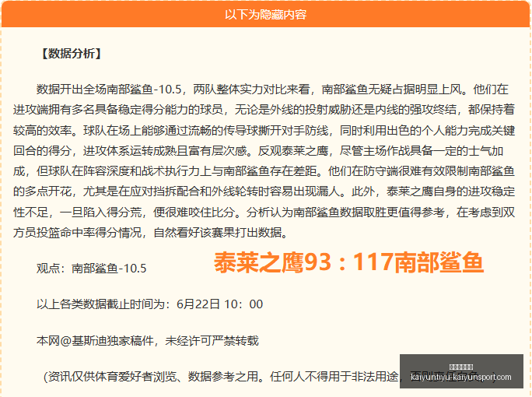The width and height of the screenshot is (532, 397).
Task: Click the orange score '泰莱之鹰93：117南部鲨鱼'
Action: (x=348, y=262)
